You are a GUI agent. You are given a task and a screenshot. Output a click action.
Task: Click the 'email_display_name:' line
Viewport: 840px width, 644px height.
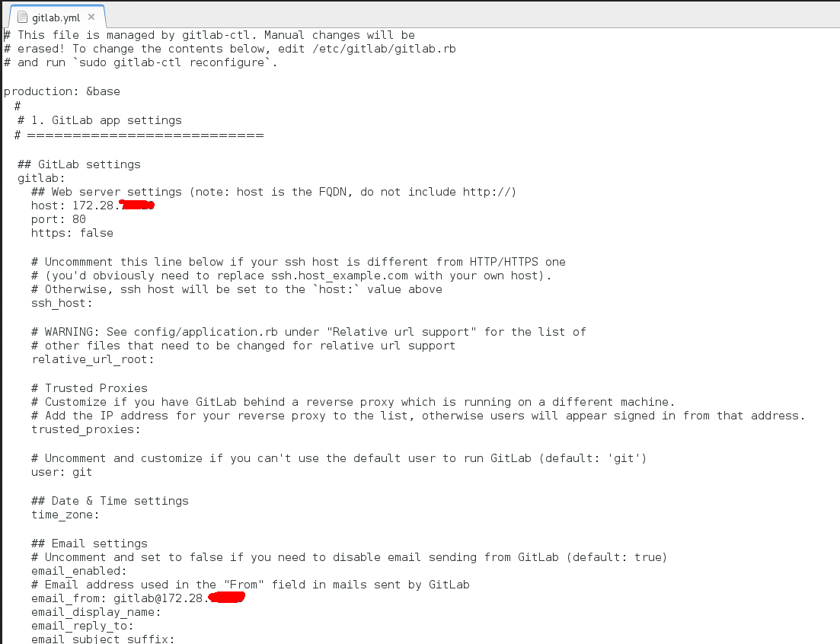pos(97,613)
